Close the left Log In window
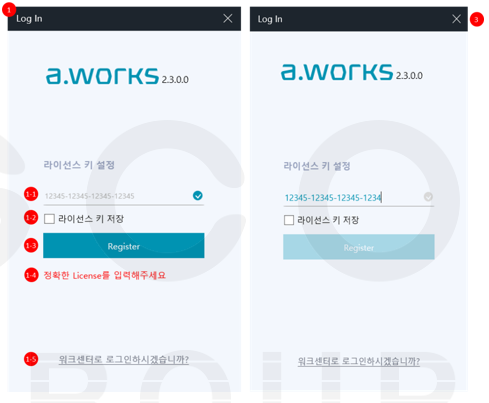The image size is (489, 403). point(228,18)
